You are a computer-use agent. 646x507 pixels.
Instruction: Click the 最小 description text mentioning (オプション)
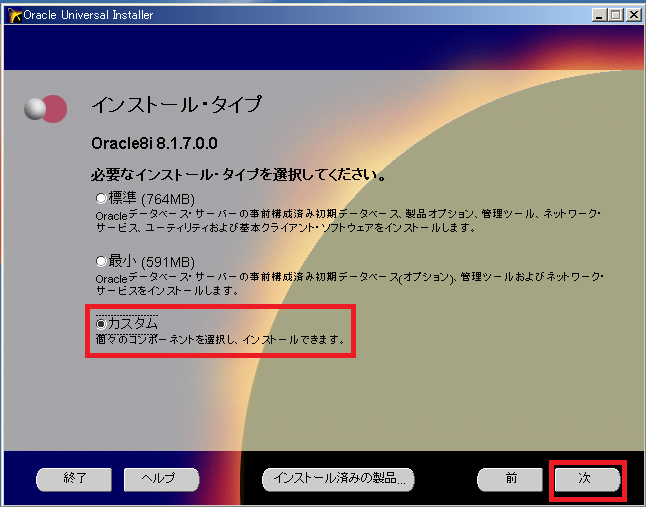[x=349, y=283]
